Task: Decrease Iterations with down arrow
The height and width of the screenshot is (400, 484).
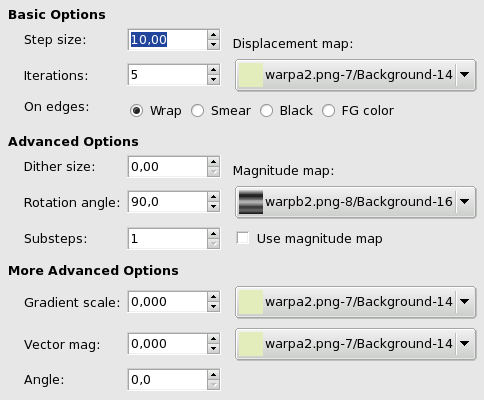Action: point(213,80)
